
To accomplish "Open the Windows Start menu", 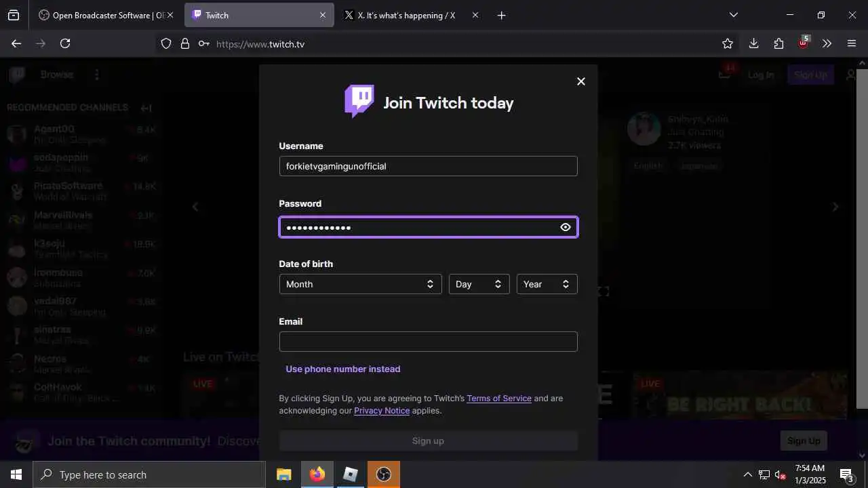I will tap(16, 474).
